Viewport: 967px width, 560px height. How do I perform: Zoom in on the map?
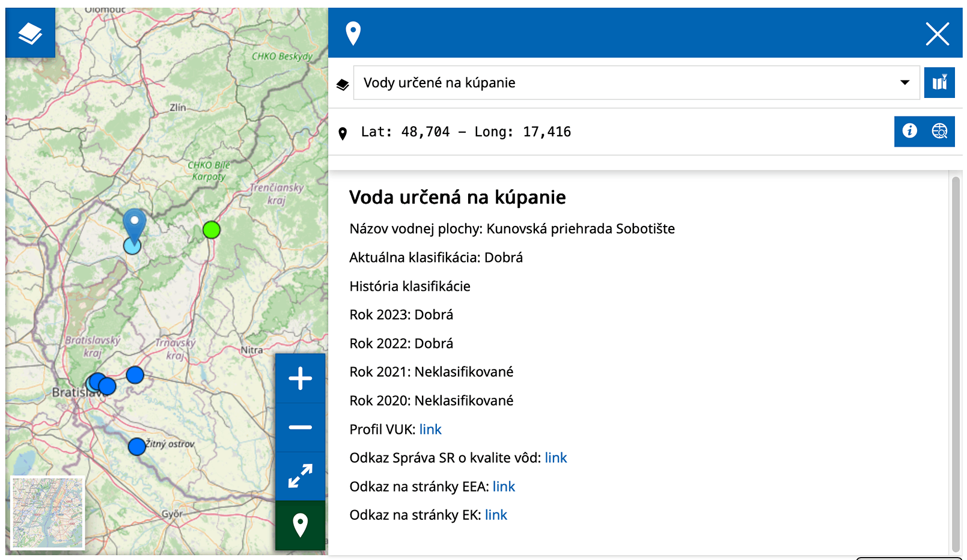[x=300, y=379]
